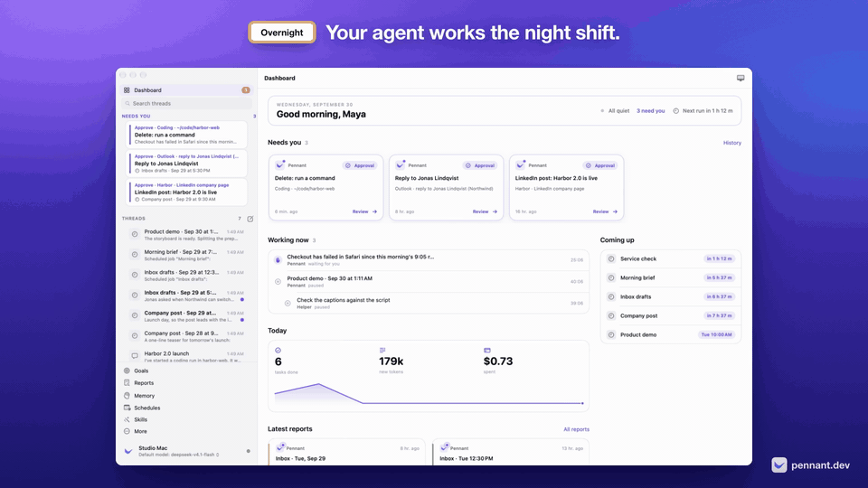Viewport: 868px width, 488px height.
Task: Click status icon of Checkout has failed row
Action: pyautogui.click(x=278, y=260)
